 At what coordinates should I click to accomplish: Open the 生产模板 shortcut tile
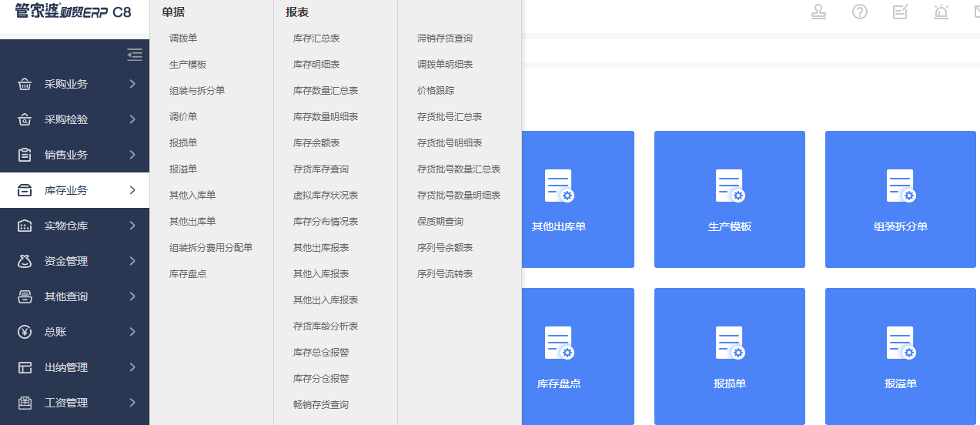click(729, 199)
